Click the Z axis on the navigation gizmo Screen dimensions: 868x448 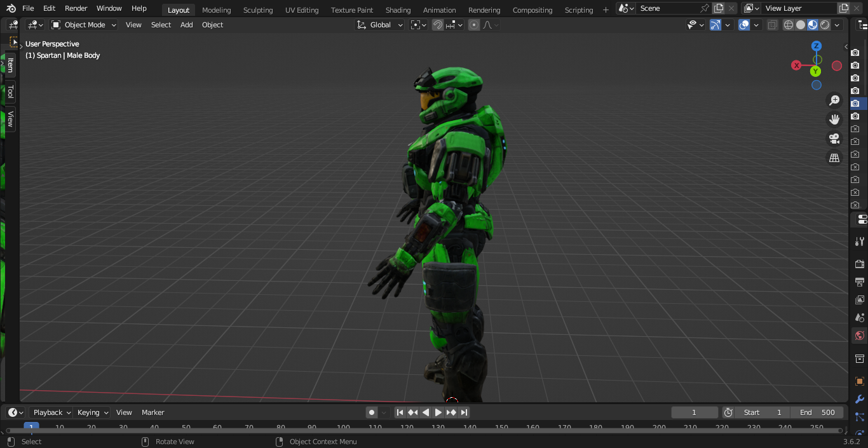[x=817, y=46]
